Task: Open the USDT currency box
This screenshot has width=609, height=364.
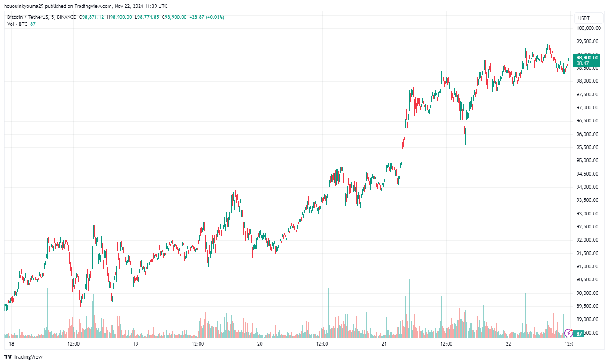Action: tap(589, 18)
